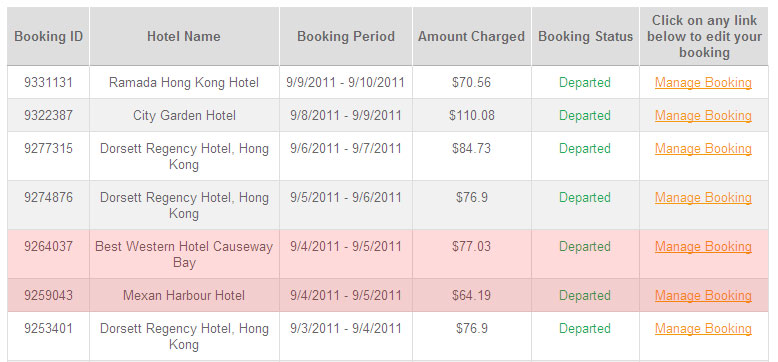Open Manage Booking for Best Western Hotel
This screenshot has width=778, height=362.
pos(703,246)
